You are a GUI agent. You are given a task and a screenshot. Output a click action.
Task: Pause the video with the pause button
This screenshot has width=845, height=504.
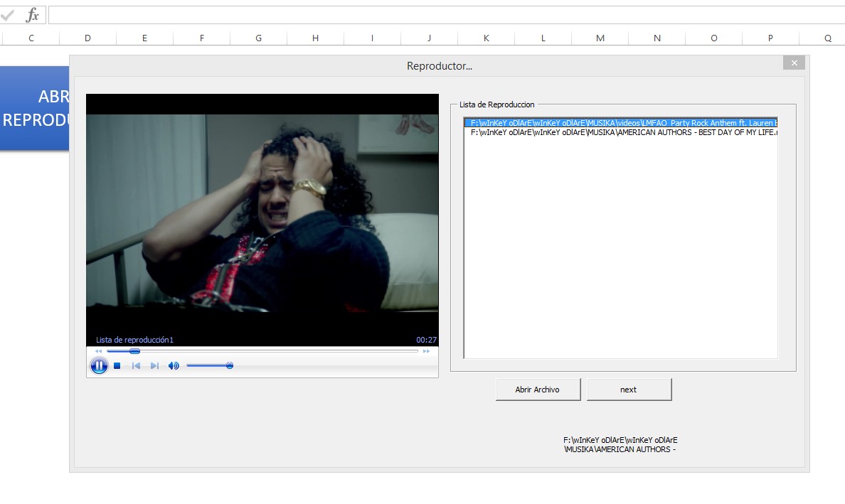tap(99, 366)
